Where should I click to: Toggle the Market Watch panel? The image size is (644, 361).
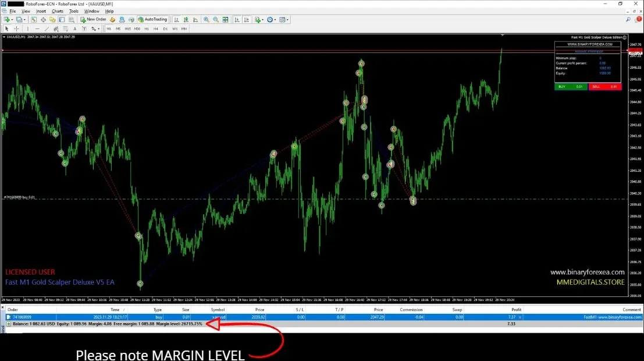click(x=34, y=19)
